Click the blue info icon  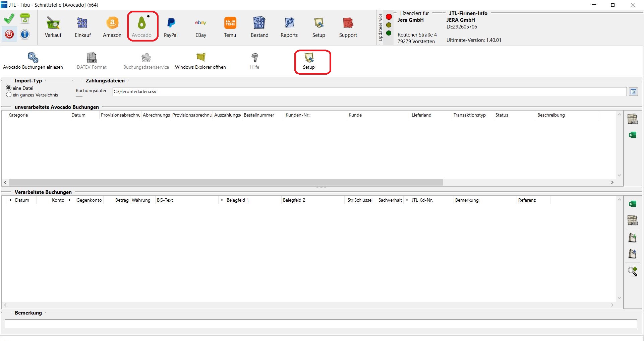point(25,34)
